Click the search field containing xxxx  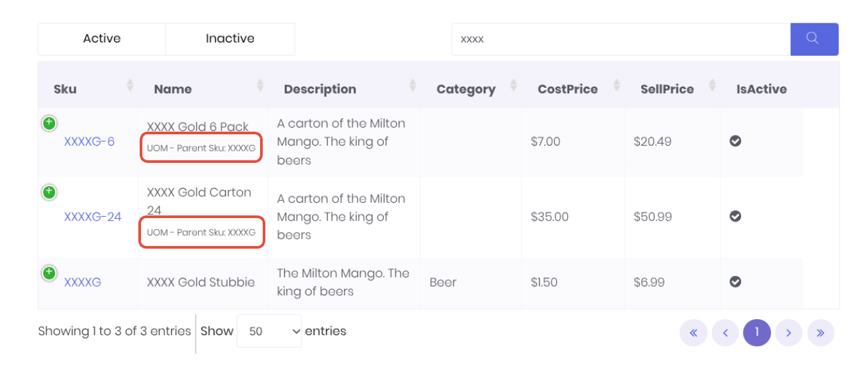[620, 39]
